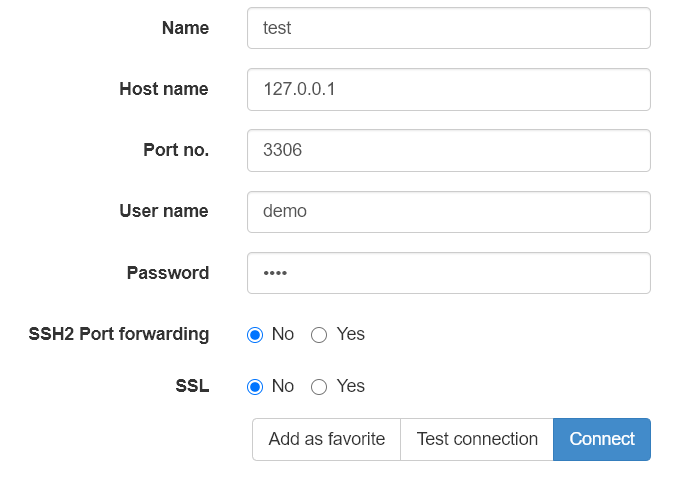Click the Host name label text
This screenshot has width=690, height=489.
pos(163,89)
